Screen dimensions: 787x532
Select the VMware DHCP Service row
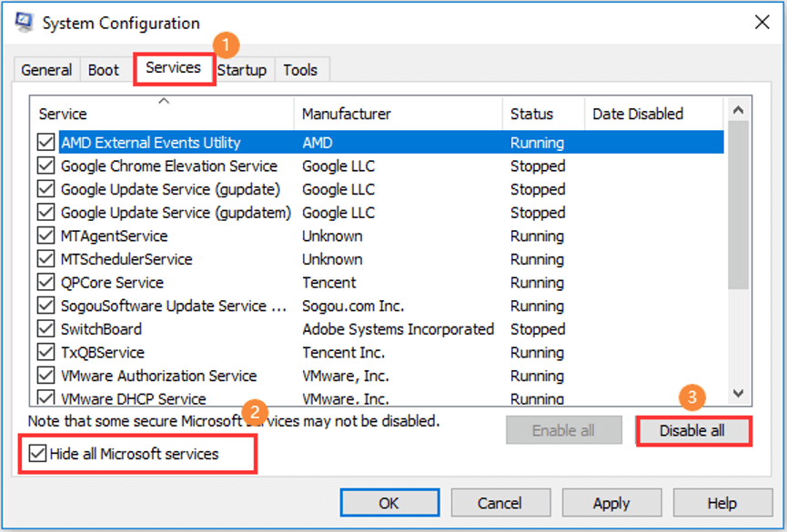coord(182,398)
